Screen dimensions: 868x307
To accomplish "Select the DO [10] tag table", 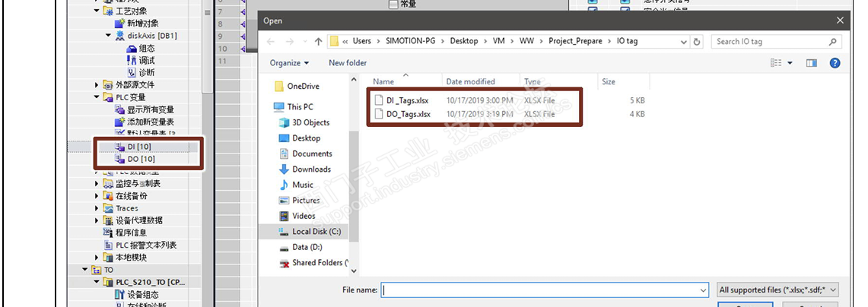I will point(141,159).
